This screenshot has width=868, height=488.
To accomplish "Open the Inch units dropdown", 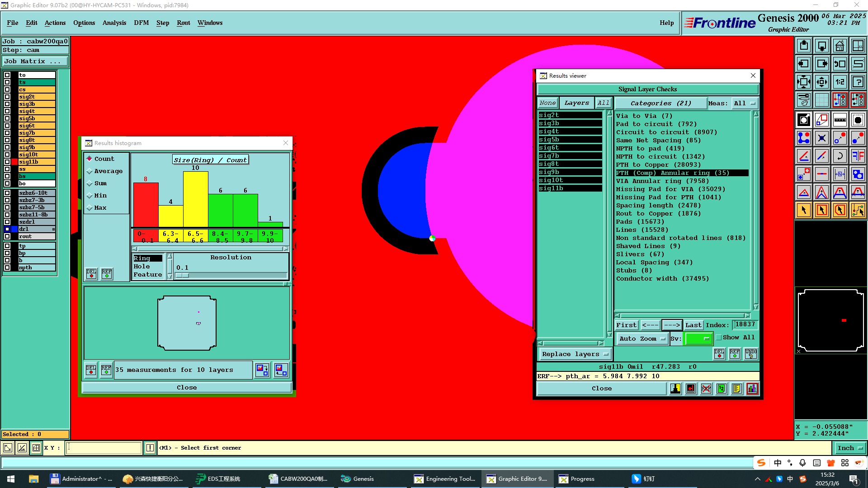I will 849,448.
